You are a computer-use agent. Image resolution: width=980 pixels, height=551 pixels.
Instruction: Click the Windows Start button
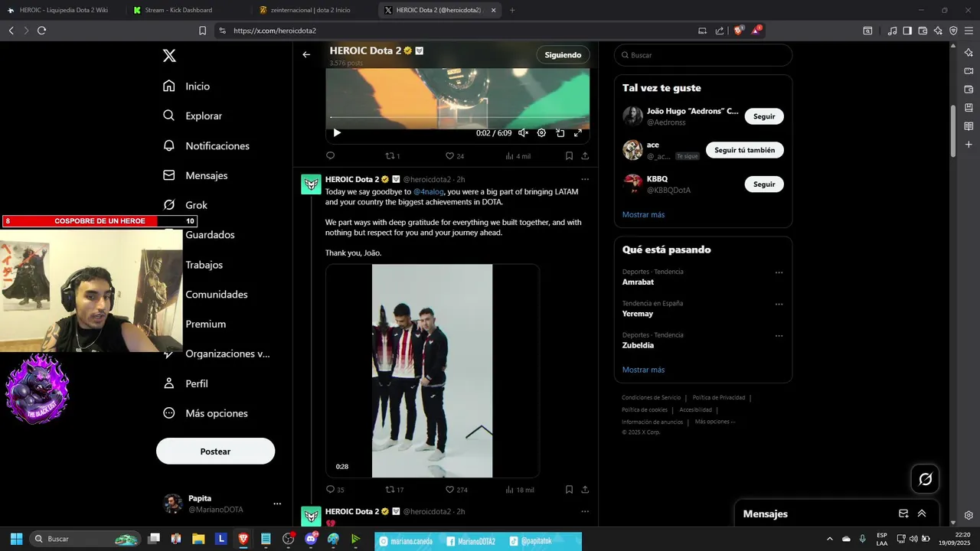coord(16,539)
